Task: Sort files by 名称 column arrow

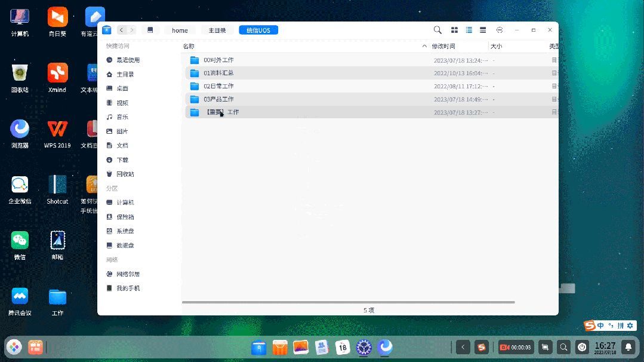Action: tap(424, 47)
